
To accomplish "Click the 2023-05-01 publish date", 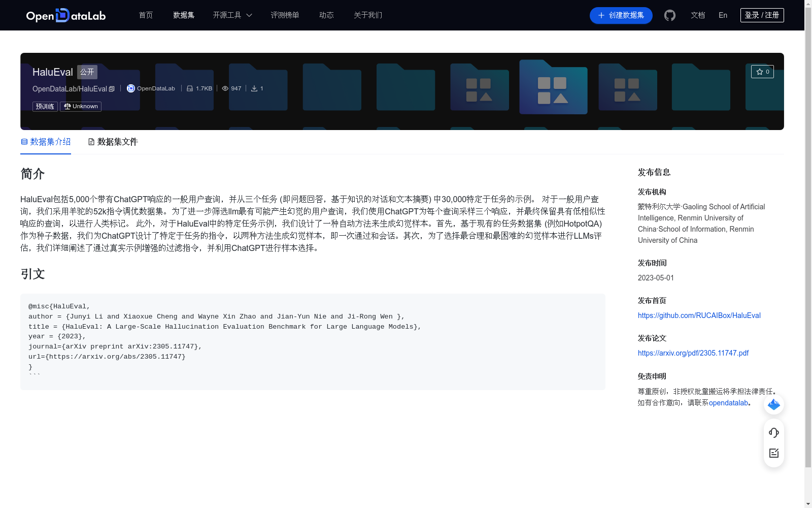I will (x=656, y=278).
